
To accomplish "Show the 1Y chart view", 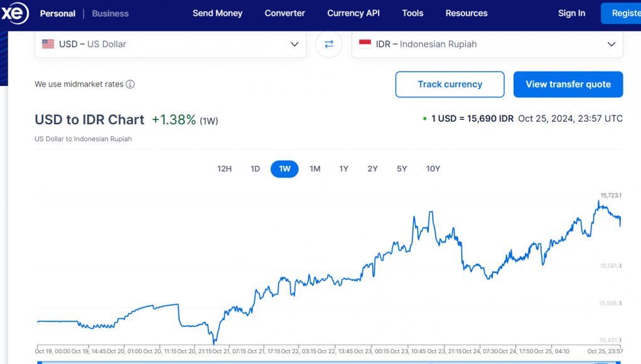I will (x=343, y=169).
